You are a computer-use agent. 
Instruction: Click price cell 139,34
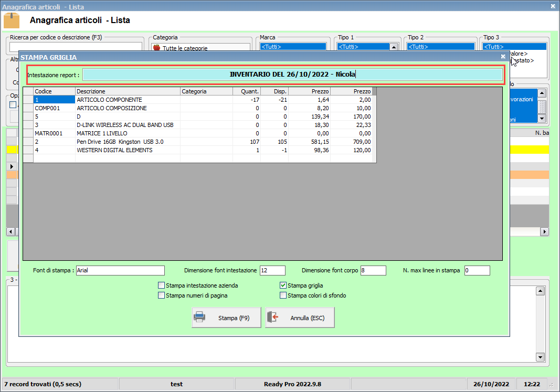click(309, 116)
